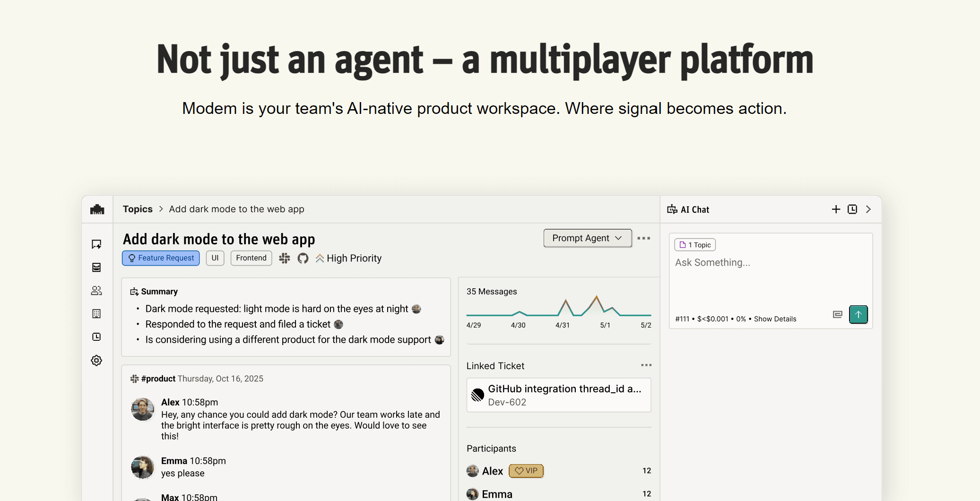The image size is (980, 501).
Task: Click the 4/30 chart date label
Action: [518, 325]
